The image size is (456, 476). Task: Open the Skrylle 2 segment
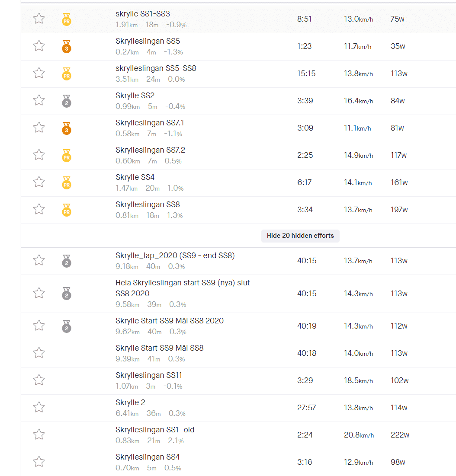click(130, 403)
